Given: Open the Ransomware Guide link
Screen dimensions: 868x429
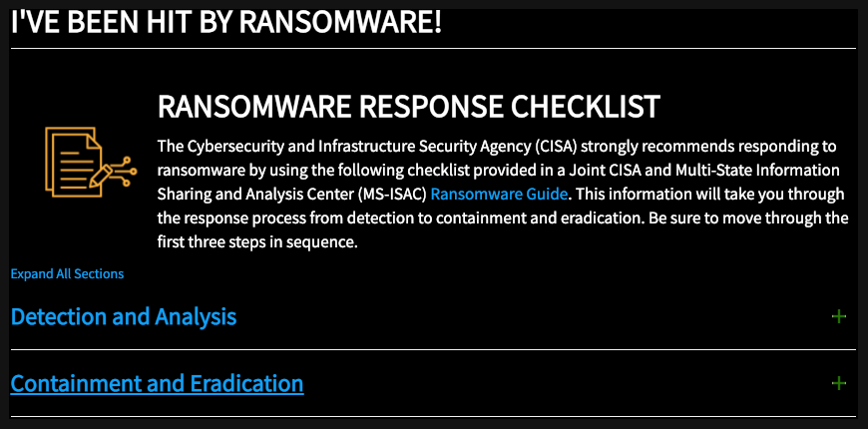Looking at the screenshot, I should 499,195.
